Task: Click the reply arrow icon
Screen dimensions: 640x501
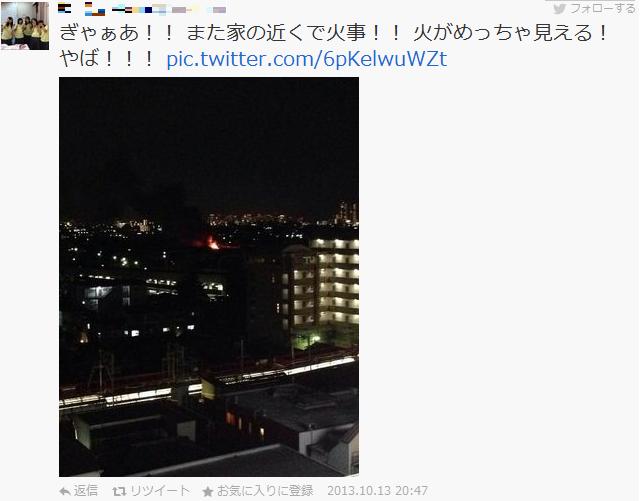Action: (x=65, y=492)
